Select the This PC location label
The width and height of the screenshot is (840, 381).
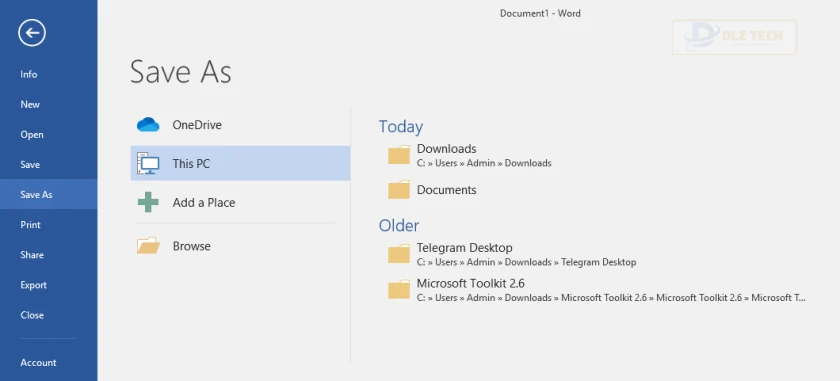tap(191, 163)
